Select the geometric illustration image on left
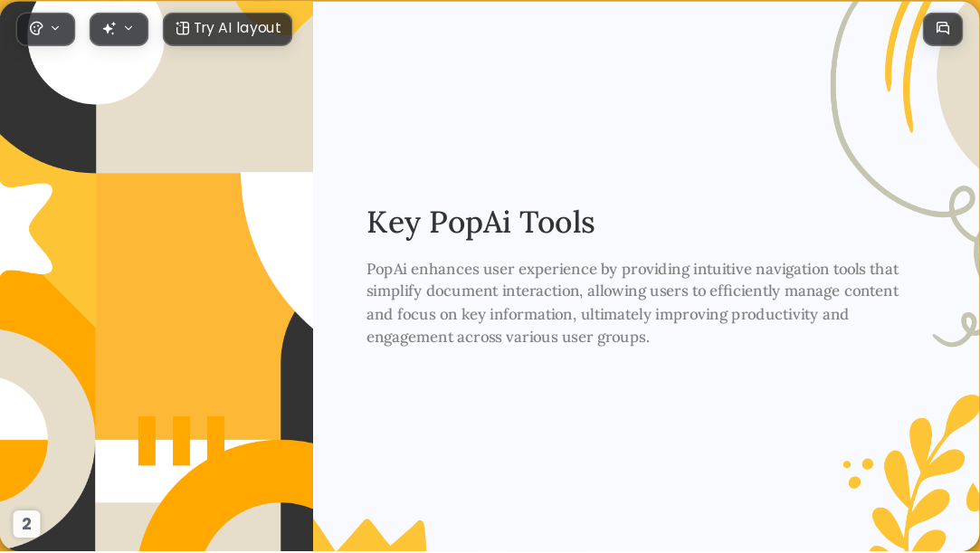 click(x=157, y=276)
